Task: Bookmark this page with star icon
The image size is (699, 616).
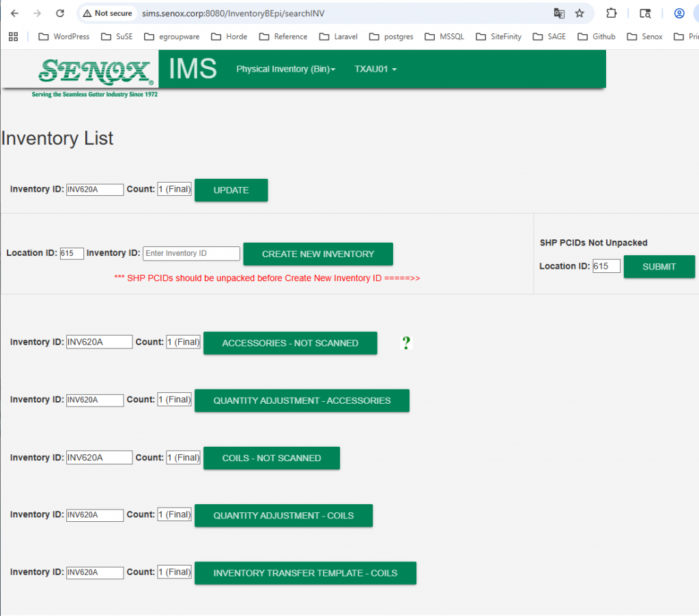Action: (x=580, y=13)
